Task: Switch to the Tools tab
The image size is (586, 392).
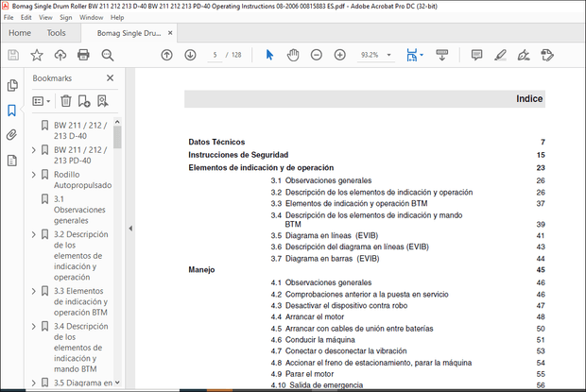Action: tap(56, 33)
